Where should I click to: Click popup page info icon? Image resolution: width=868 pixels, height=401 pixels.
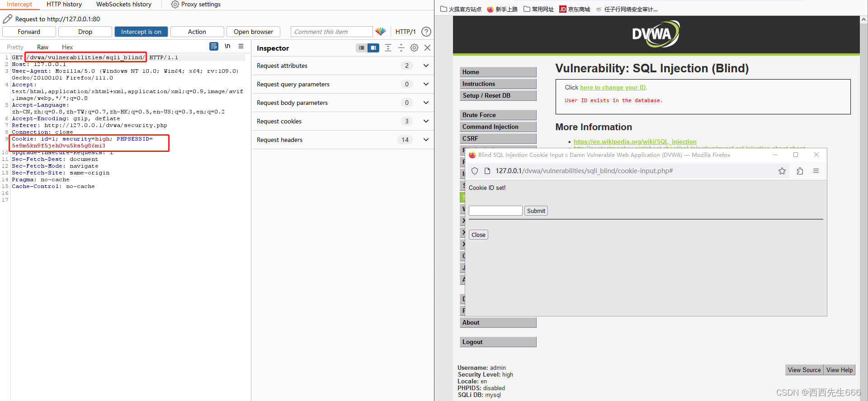click(x=487, y=171)
